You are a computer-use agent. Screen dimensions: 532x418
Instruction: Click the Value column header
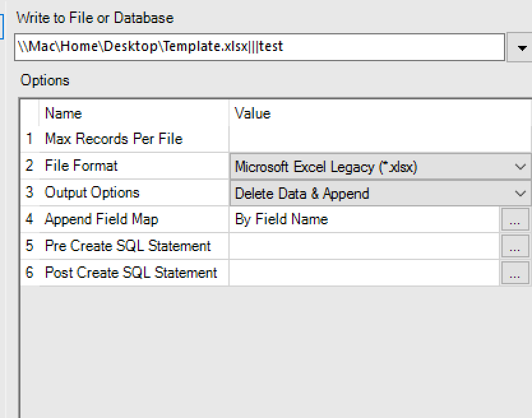(253, 113)
